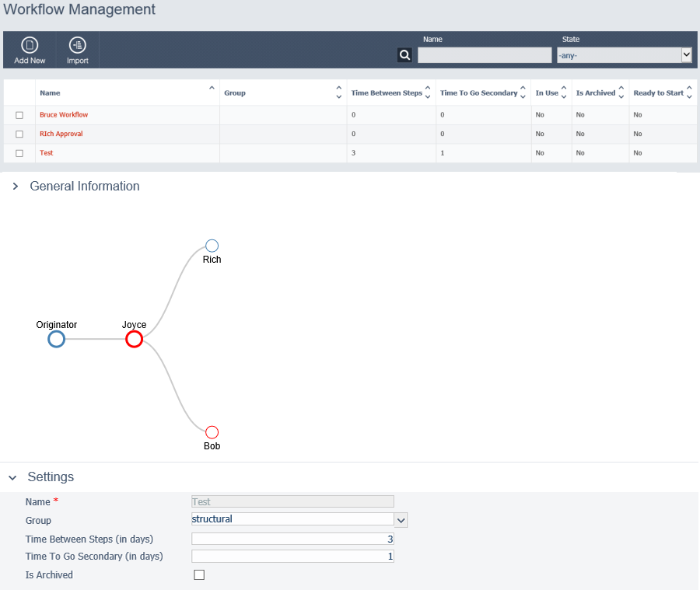Select the Joyce workflow node
Screen dimensions: 700x590
[134, 338]
